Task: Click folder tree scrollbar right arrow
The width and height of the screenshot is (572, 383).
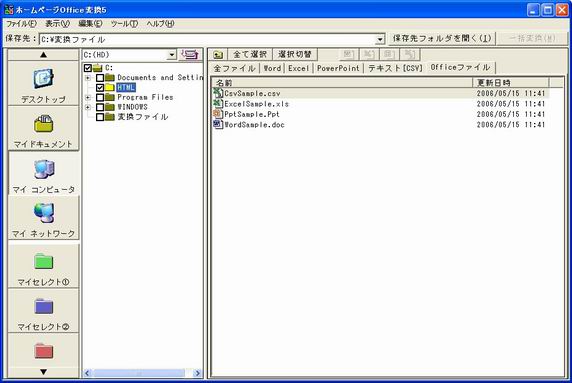Action: (197, 373)
